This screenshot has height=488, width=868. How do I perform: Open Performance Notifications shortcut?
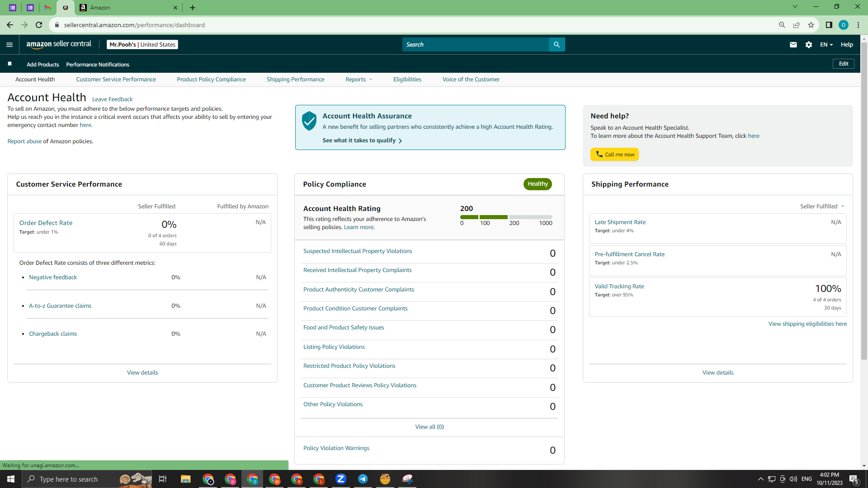[98, 64]
